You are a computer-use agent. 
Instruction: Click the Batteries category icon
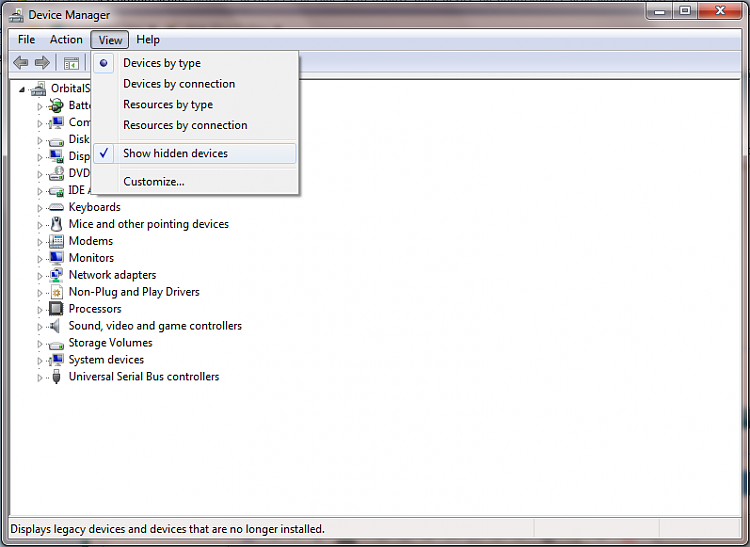tap(56, 105)
